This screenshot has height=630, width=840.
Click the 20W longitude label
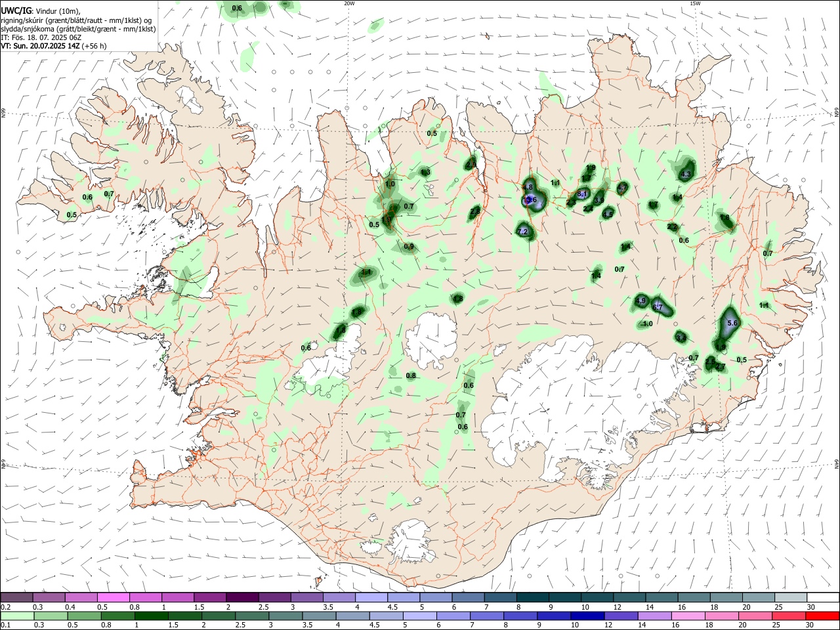(x=349, y=3)
